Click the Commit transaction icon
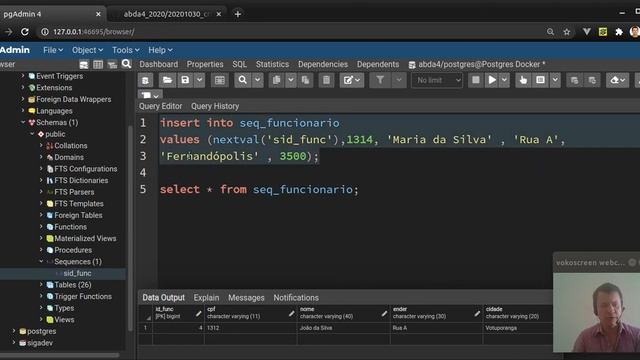Screen dimensions: 640x360 tap(574, 80)
